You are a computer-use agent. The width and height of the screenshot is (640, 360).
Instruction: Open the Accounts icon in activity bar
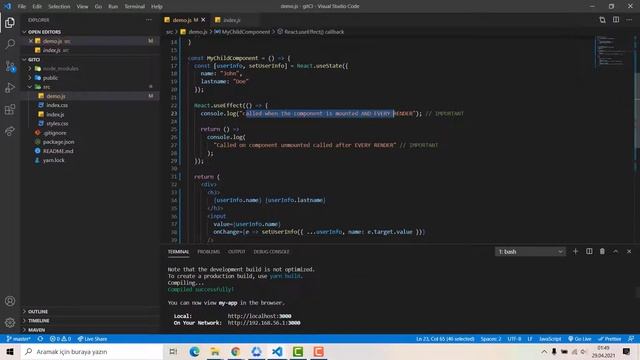coord(10,301)
